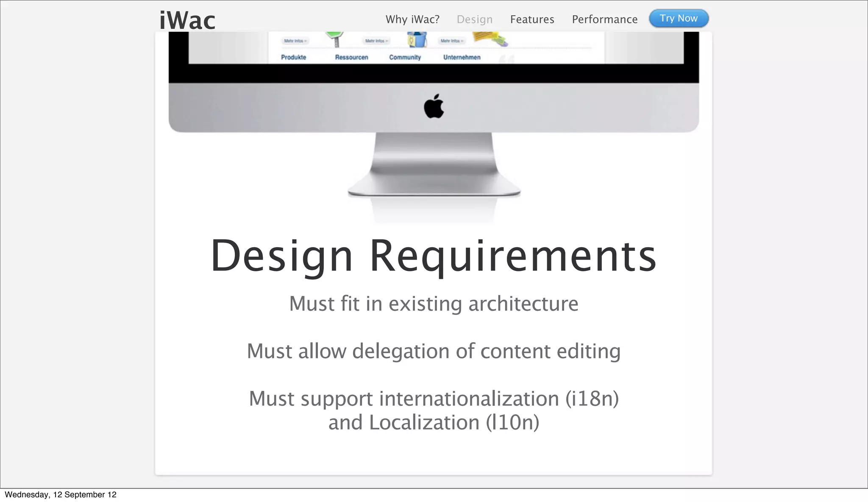Click the green sign icon above Ressourcen
Screen dimensions: 868x502
tap(335, 39)
